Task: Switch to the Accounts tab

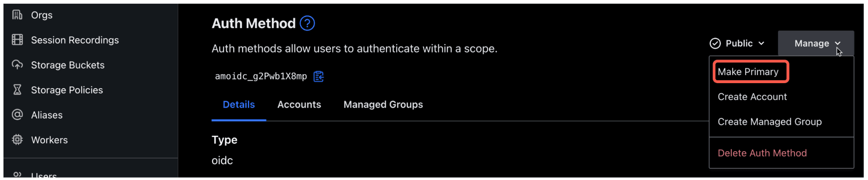Action: coord(299,105)
